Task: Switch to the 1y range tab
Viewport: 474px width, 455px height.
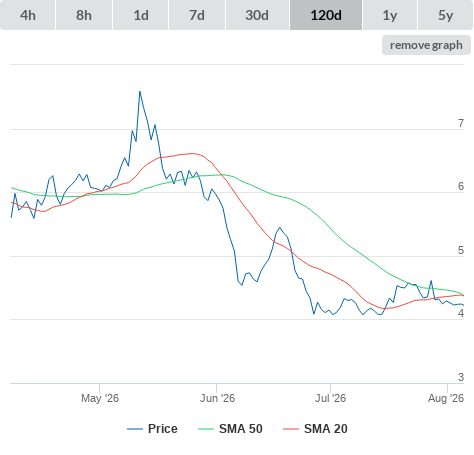Action: [390, 15]
